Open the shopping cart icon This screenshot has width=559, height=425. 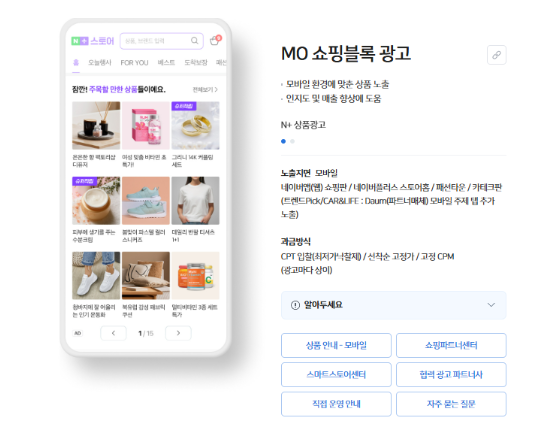click(215, 40)
